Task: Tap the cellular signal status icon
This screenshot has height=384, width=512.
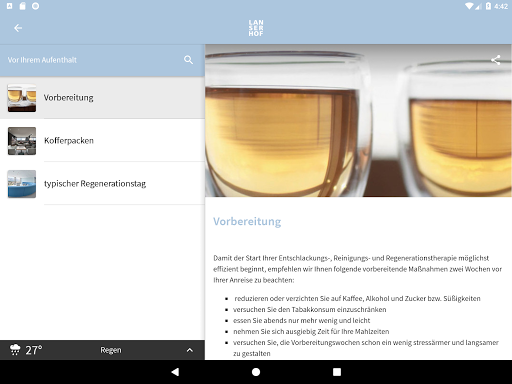Action: (x=478, y=6)
